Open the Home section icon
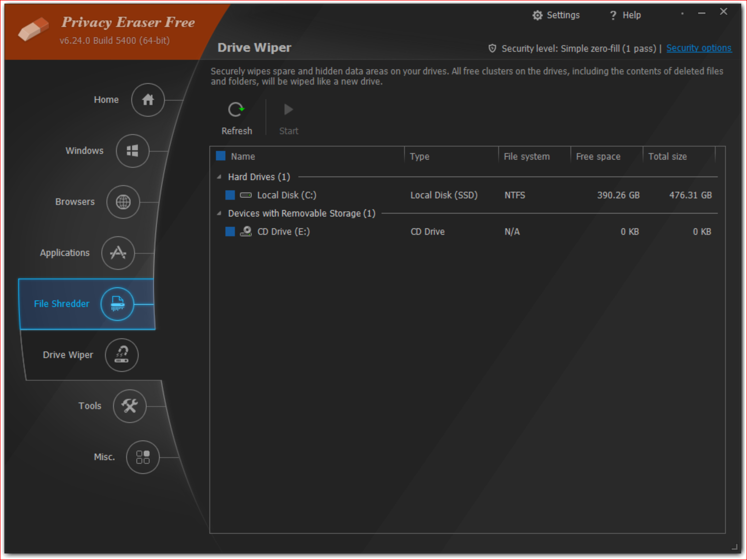 (x=148, y=100)
